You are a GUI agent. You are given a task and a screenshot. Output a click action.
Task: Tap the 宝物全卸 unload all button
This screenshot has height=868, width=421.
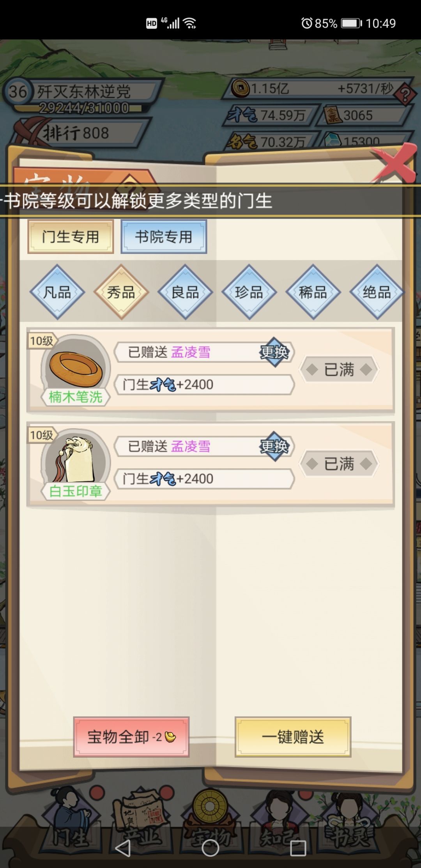point(131,737)
